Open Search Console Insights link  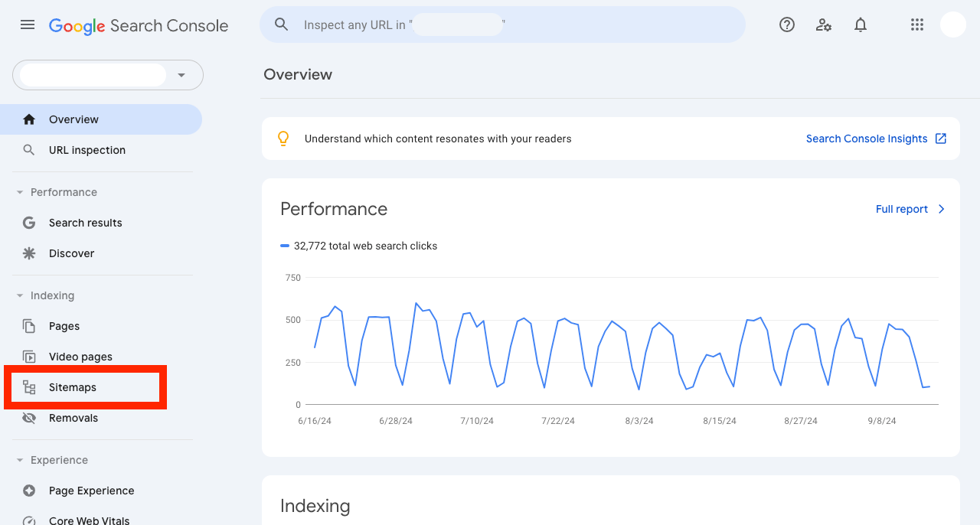click(867, 139)
